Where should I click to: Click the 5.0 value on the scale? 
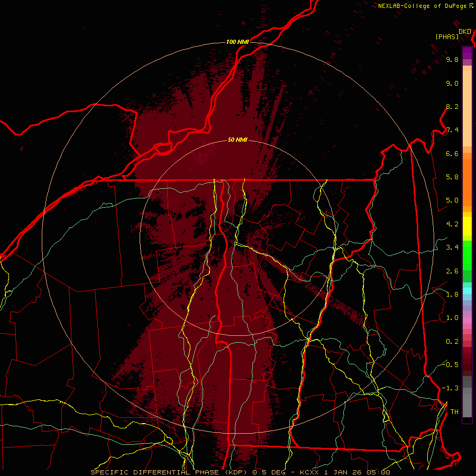(452, 200)
